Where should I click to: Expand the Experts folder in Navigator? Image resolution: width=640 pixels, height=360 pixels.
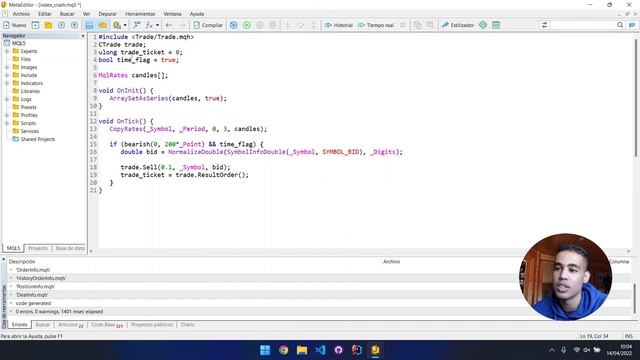click(7, 51)
